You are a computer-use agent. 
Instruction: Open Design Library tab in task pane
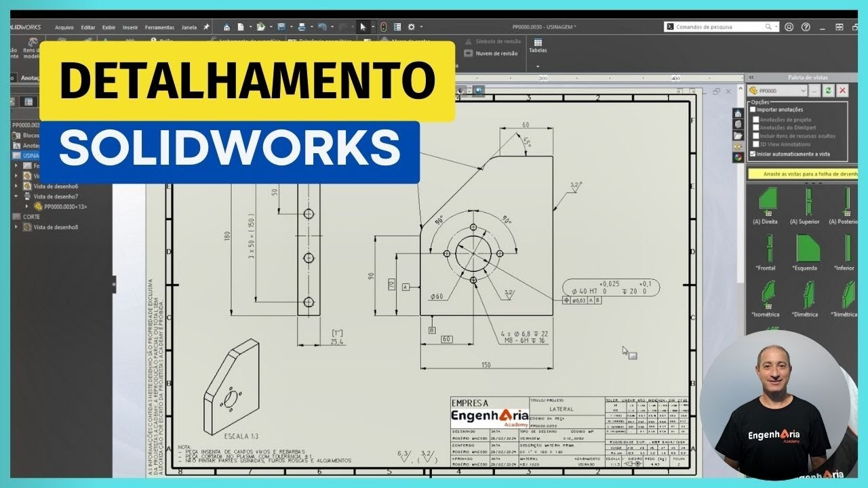pos(738,124)
